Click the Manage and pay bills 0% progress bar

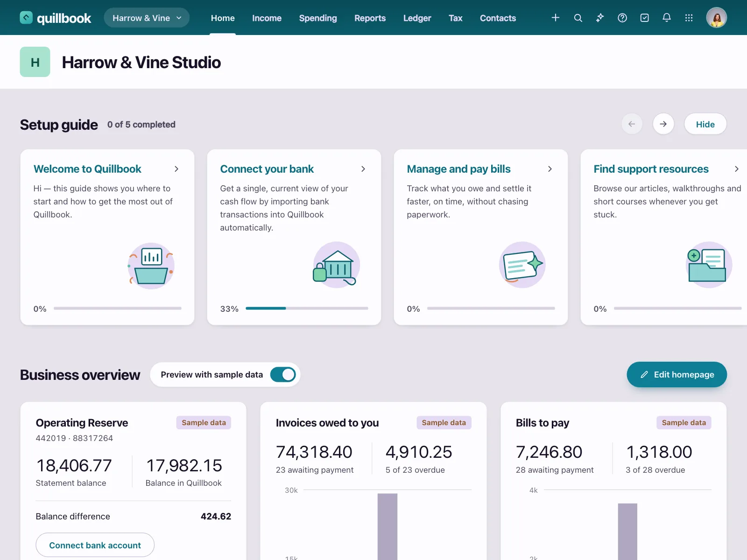[x=491, y=308]
